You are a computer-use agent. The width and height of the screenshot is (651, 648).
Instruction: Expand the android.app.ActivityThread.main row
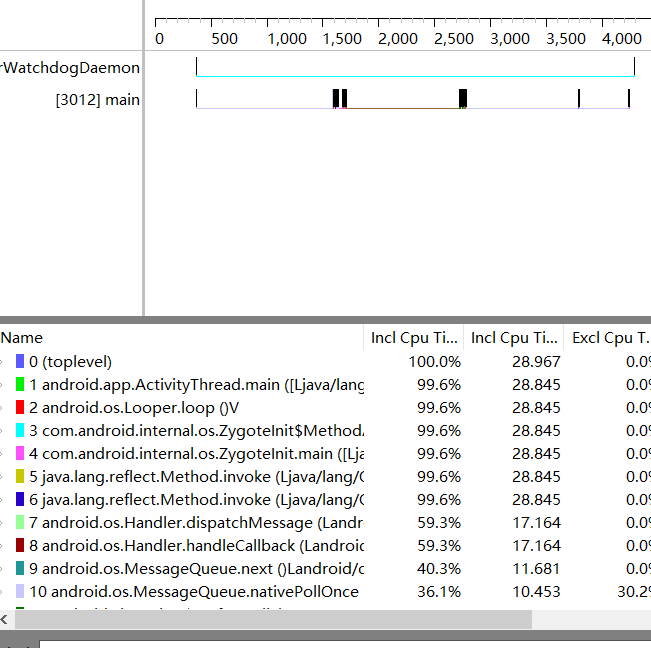[x=2, y=385]
